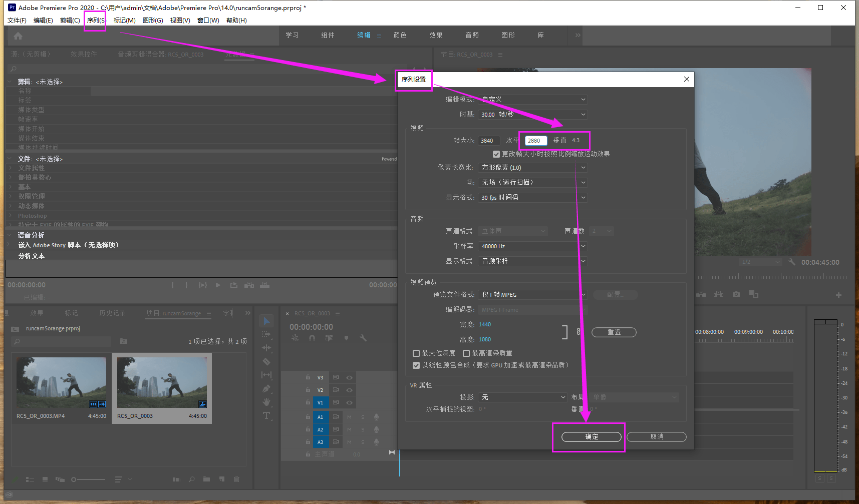Open the editing mode dropdown
The width and height of the screenshot is (859, 504).
click(x=532, y=100)
